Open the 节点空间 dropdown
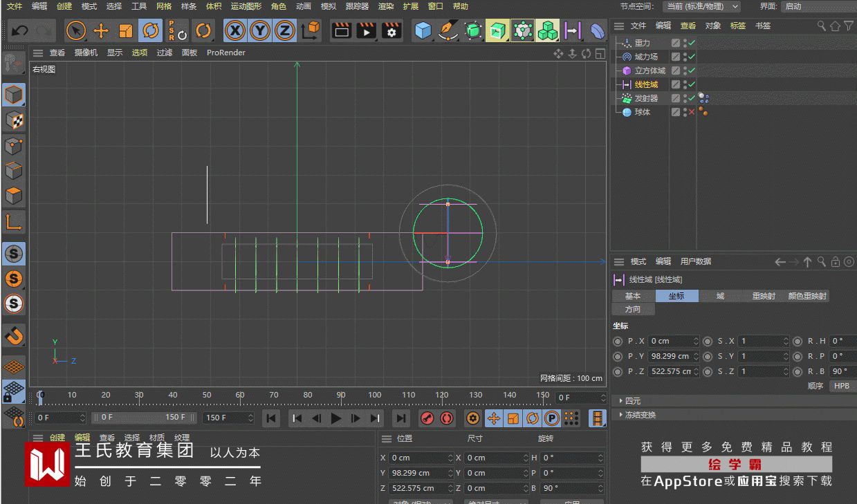This screenshot has width=857, height=504. pyautogui.click(x=701, y=6)
